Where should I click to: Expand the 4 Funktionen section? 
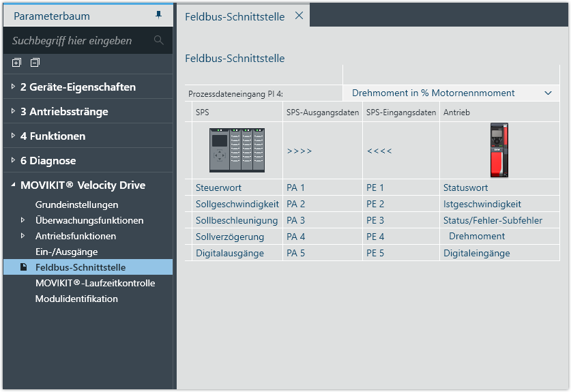tap(13, 136)
